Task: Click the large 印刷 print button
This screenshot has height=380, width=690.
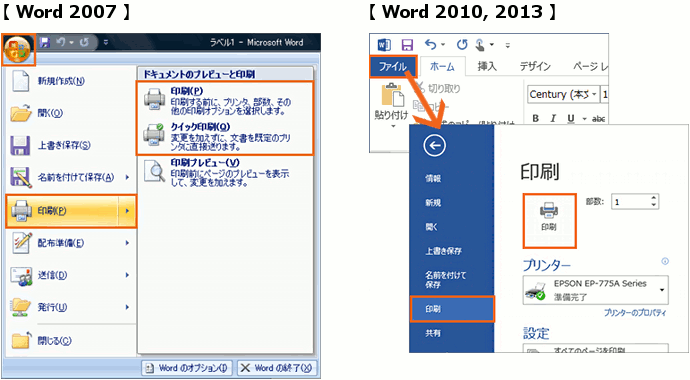Action: click(x=549, y=220)
